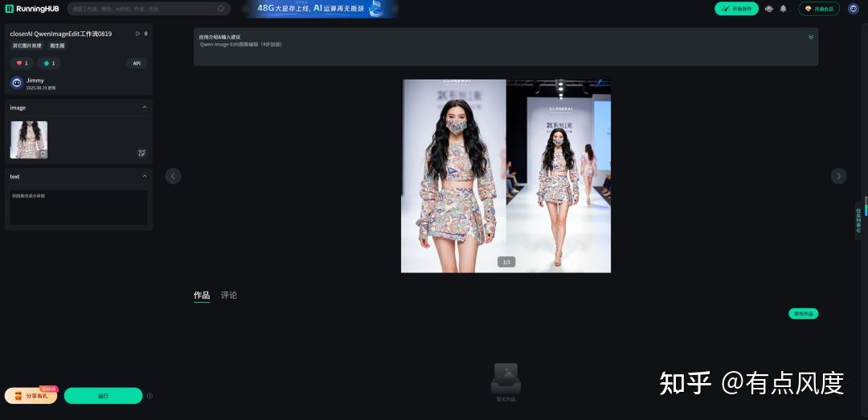Select the 图生图 tag
Viewport: 868px width, 420px height.
58,46
